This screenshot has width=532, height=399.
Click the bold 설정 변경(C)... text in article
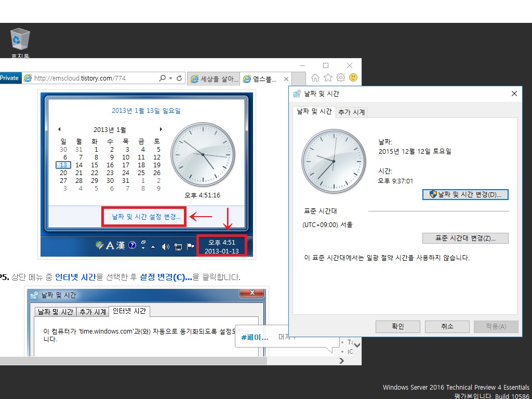coord(166,277)
